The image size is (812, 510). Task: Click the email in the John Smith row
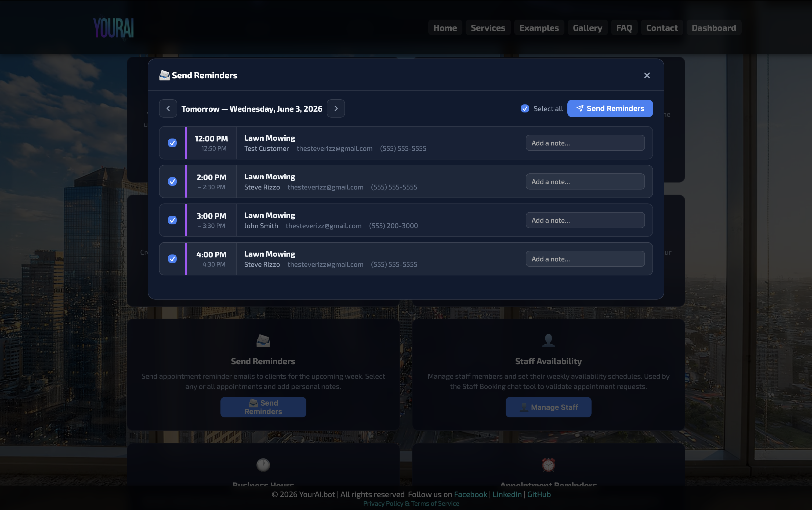[x=323, y=226]
